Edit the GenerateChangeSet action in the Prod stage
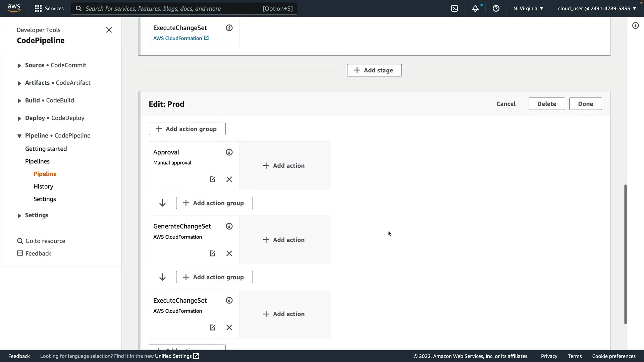This screenshot has height=362, width=644. pos(212,253)
